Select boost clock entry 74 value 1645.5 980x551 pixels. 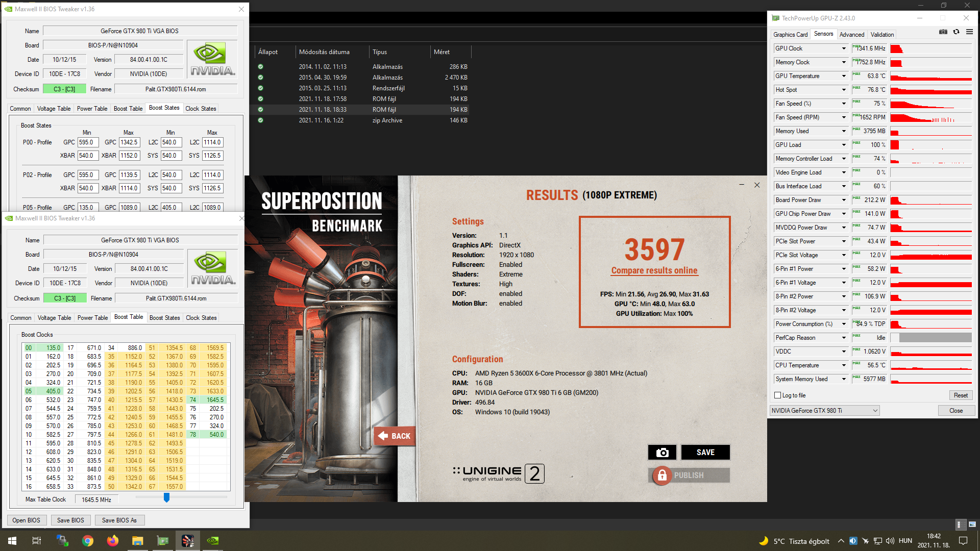(207, 400)
